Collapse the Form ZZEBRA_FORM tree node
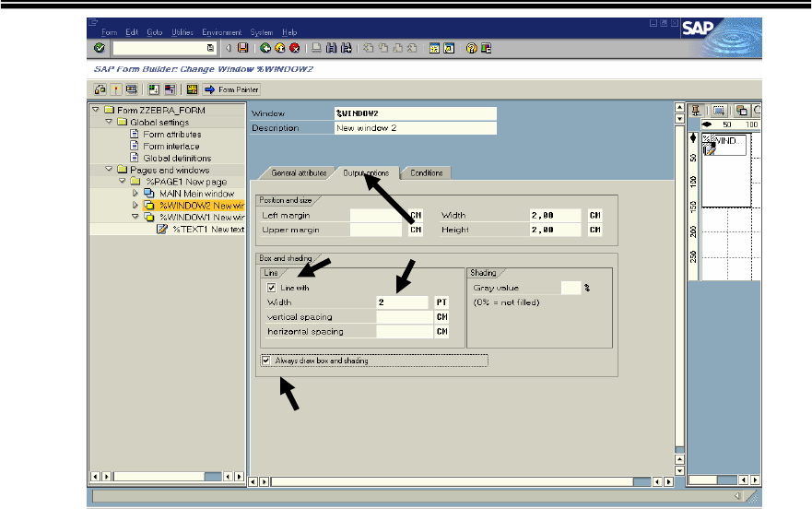812x509 pixels. tap(96, 110)
